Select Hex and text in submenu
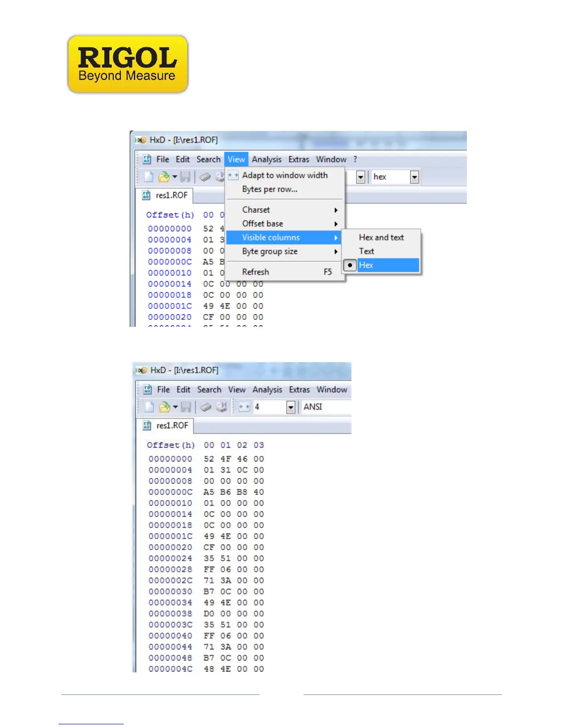Image resolution: width=563 pixels, height=728 pixels. click(381, 237)
